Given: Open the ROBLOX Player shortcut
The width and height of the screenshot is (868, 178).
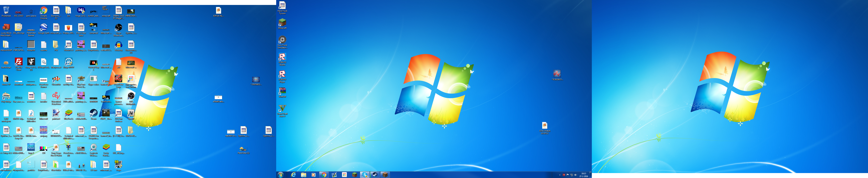Looking at the screenshot, I should click(x=282, y=77).
